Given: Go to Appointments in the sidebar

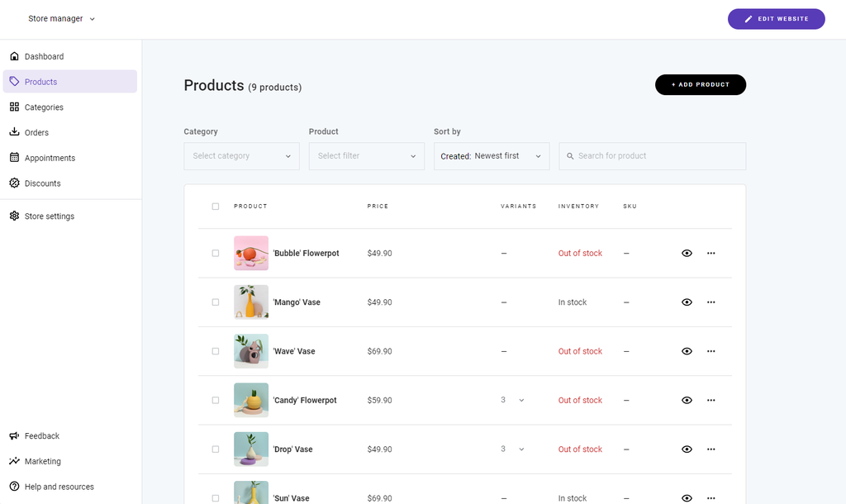Looking at the screenshot, I should tap(50, 158).
